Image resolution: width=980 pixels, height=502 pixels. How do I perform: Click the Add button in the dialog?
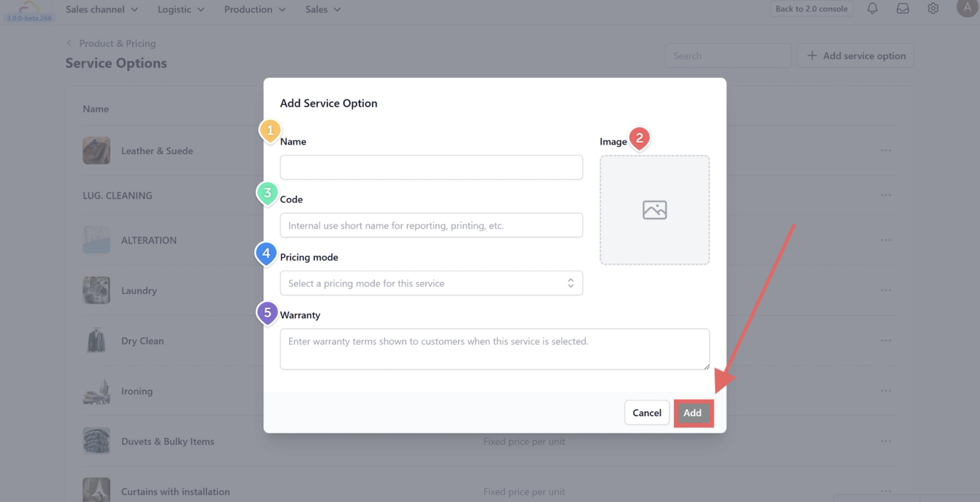[693, 413]
